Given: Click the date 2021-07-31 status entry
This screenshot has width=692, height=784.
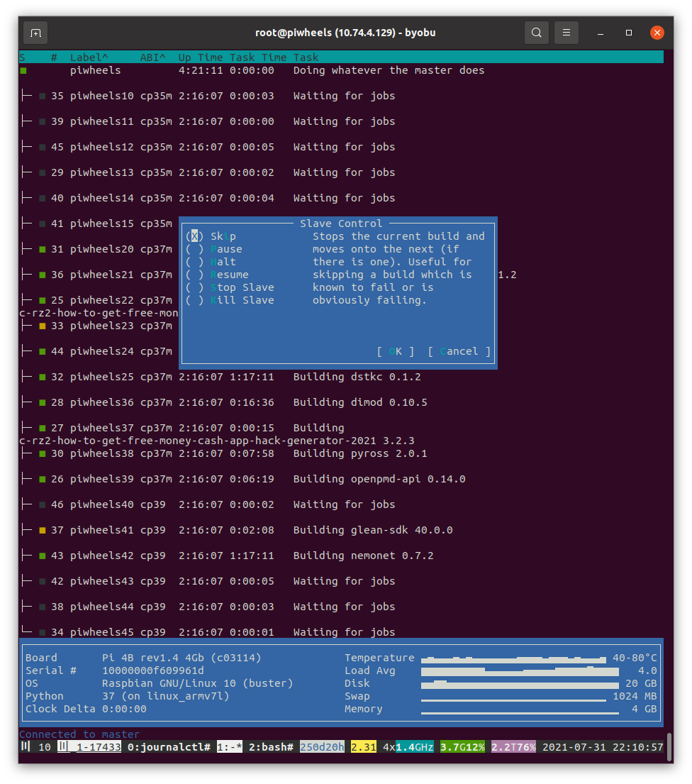Looking at the screenshot, I should point(574,747).
